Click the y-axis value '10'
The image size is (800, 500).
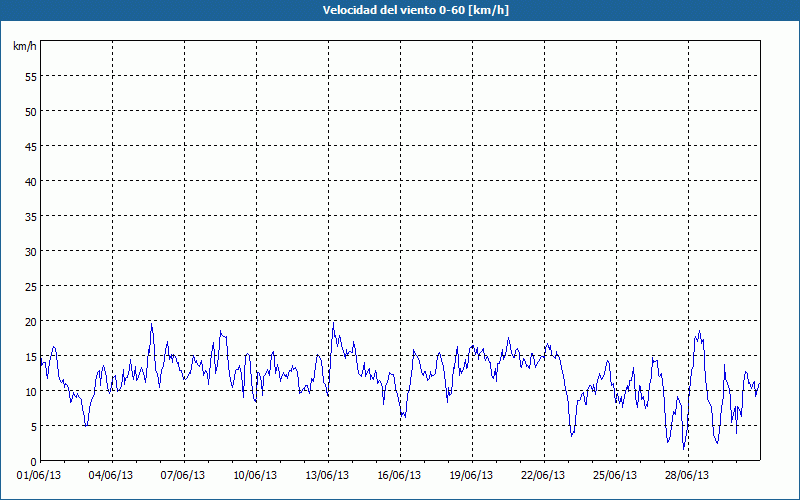(x=31, y=392)
